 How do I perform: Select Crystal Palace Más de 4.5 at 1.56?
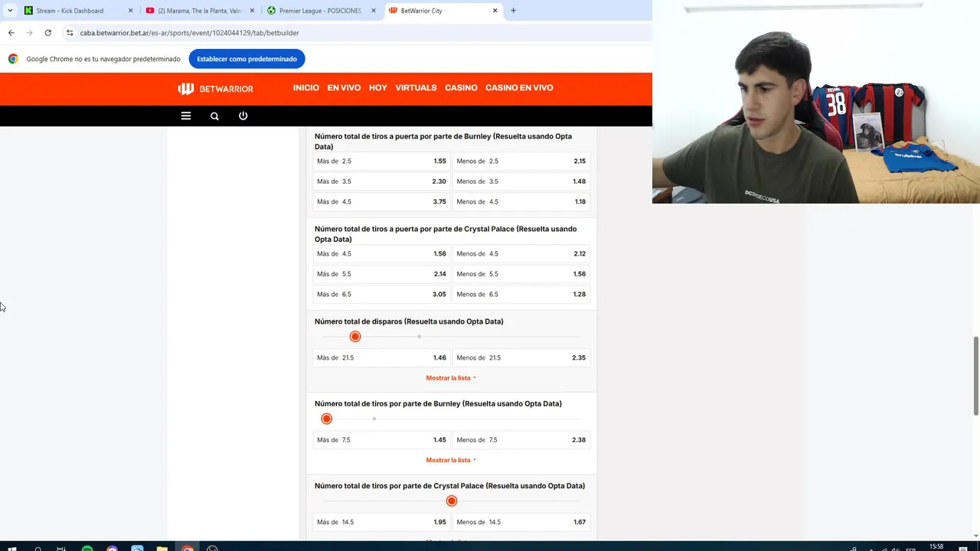point(381,254)
